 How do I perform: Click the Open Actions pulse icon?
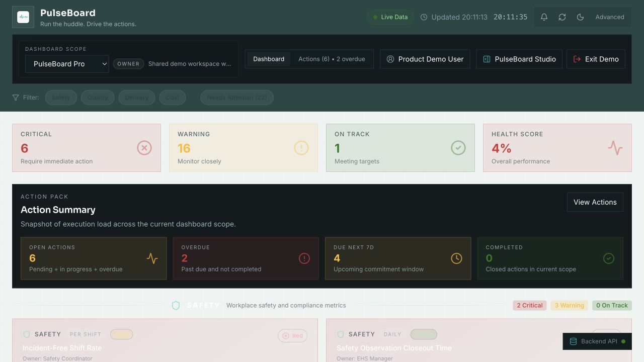152,258
